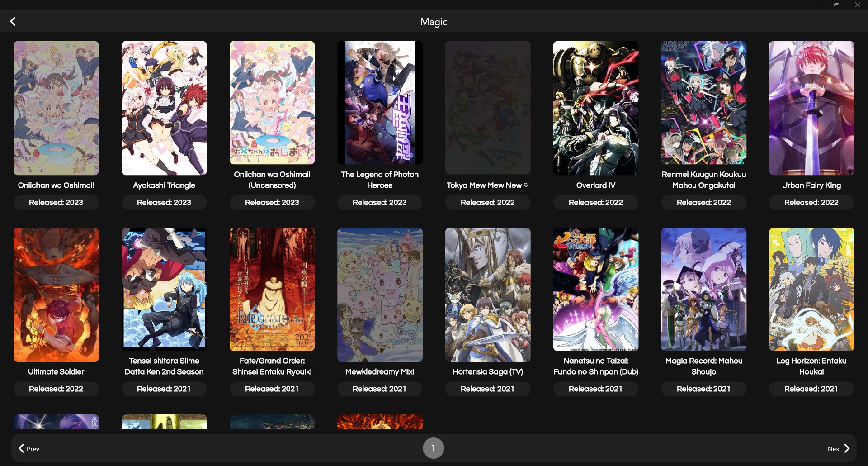Open Log Horizon: Entaku Houkai poster
The height and width of the screenshot is (466, 868).
[811, 289]
